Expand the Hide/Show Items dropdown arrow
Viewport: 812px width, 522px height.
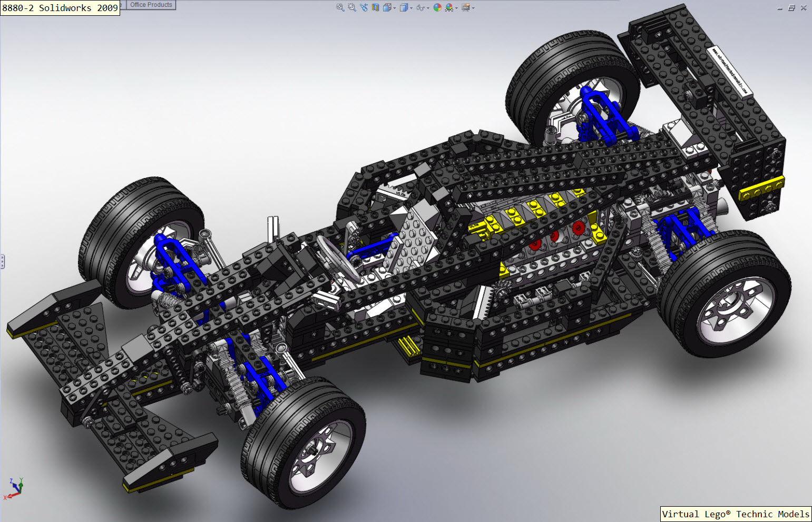428,8
